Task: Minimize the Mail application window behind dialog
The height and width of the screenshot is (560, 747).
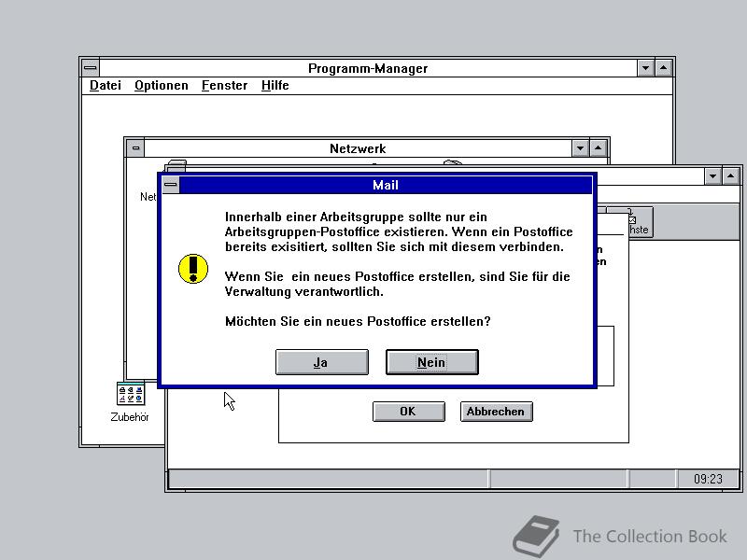Action: pyautogui.click(x=712, y=176)
